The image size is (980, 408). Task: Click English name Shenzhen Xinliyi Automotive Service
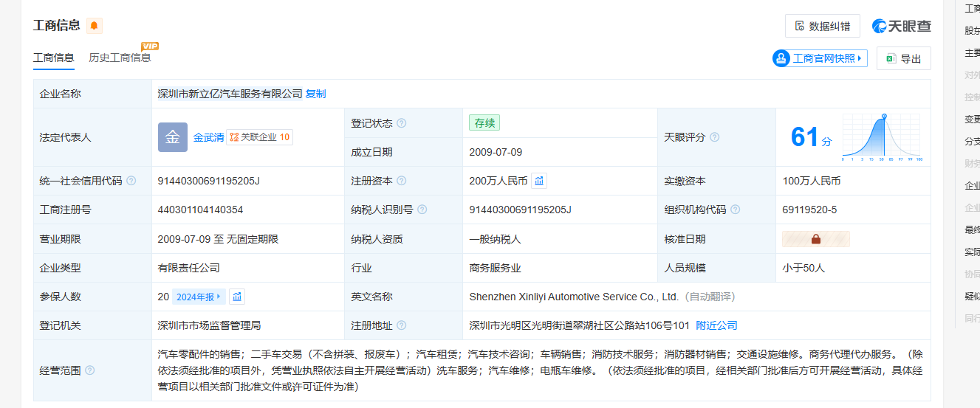[x=574, y=297]
